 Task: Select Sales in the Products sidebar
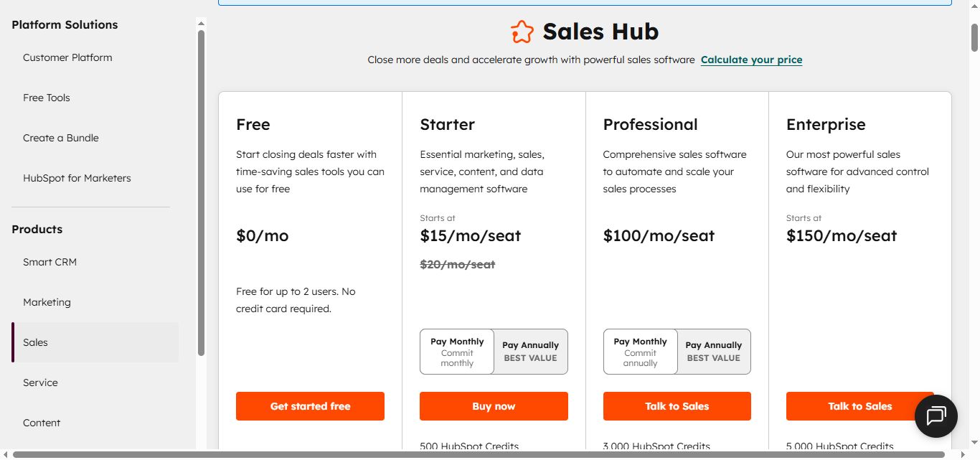[x=35, y=342]
